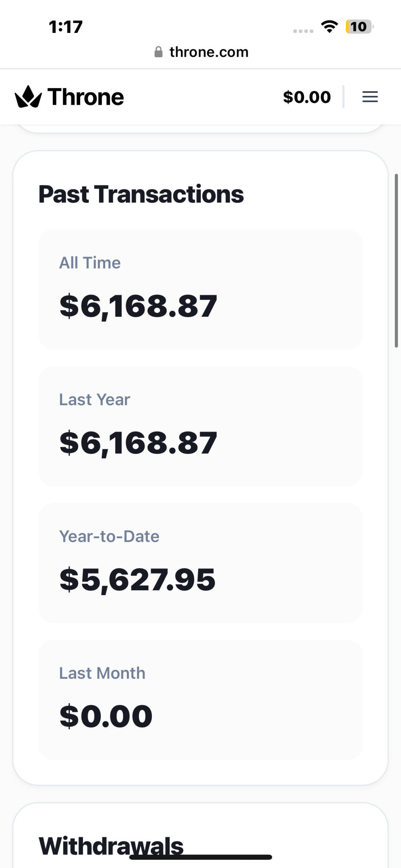The width and height of the screenshot is (401, 868).
Task: Click the Throne crown logo icon
Action: click(x=28, y=97)
